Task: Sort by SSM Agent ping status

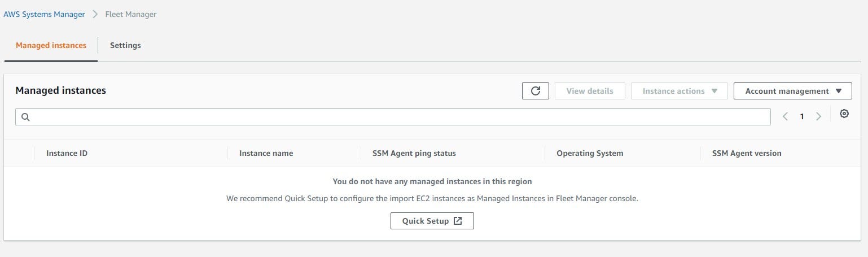Action: [414, 153]
